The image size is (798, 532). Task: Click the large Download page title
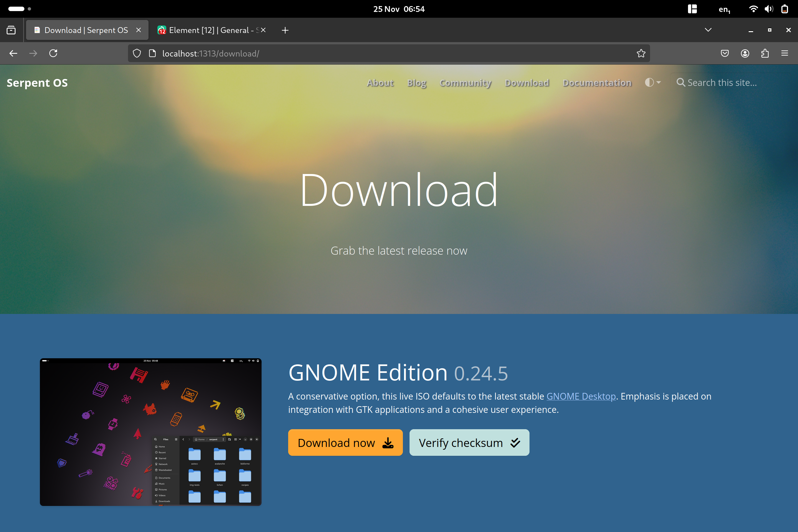(x=399, y=189)
